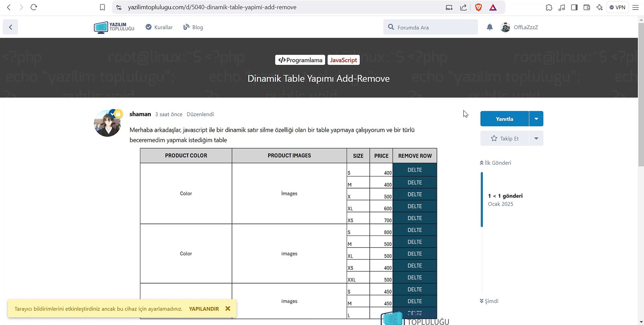The height and width of the screenshot is (325, 644).
Task: Open the Yanıtla dropdown arrow
Action: [x=536, y=119]
